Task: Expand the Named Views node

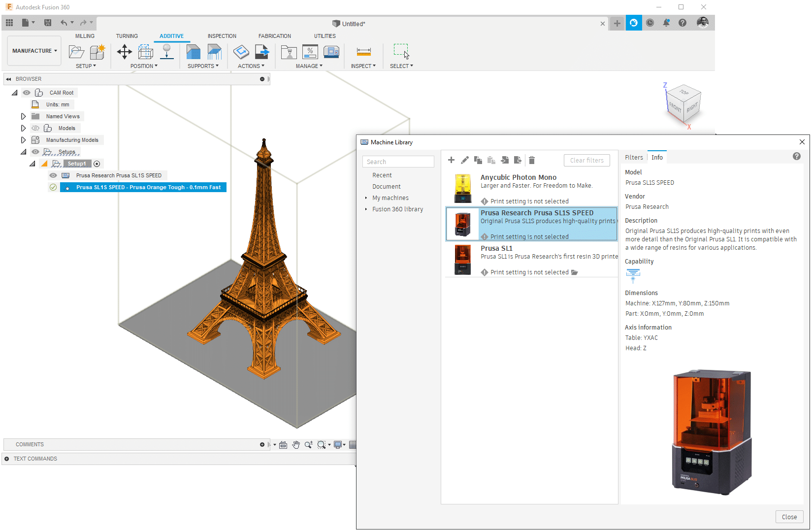Action: coord(23,116)
